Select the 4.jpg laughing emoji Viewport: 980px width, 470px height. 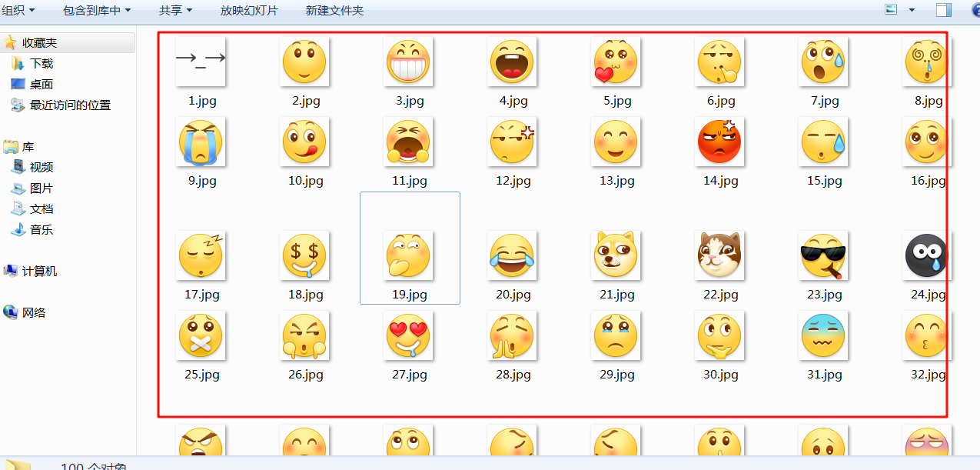coord(512,62)
